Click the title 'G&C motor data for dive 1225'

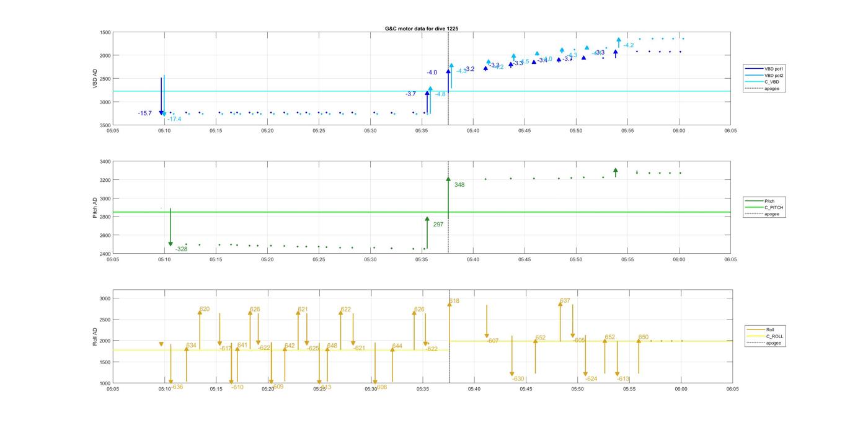422,29
